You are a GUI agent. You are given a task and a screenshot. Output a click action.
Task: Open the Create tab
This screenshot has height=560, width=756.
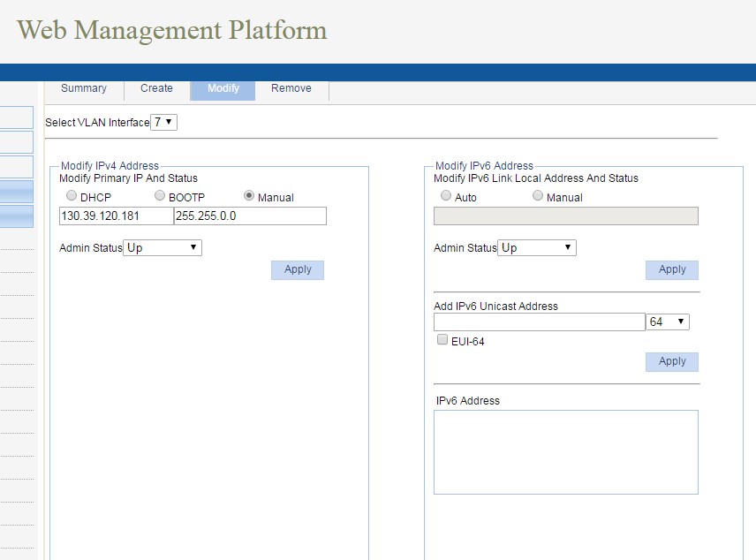(x=156, y=88)
